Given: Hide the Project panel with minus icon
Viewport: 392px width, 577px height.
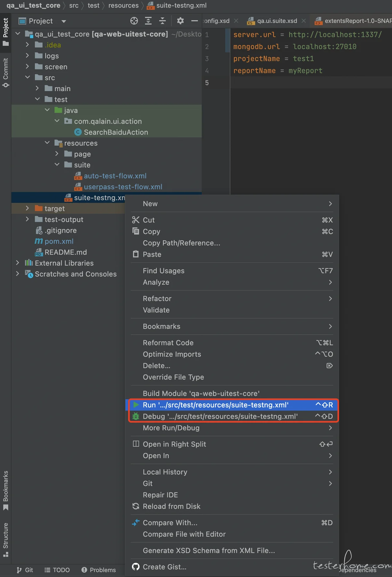Looking at the screenshot, I should (195, 21).
